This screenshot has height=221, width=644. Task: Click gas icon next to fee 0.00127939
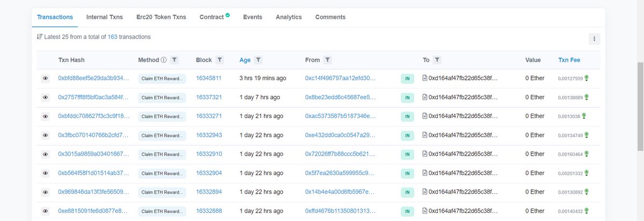tap(587, 78)
